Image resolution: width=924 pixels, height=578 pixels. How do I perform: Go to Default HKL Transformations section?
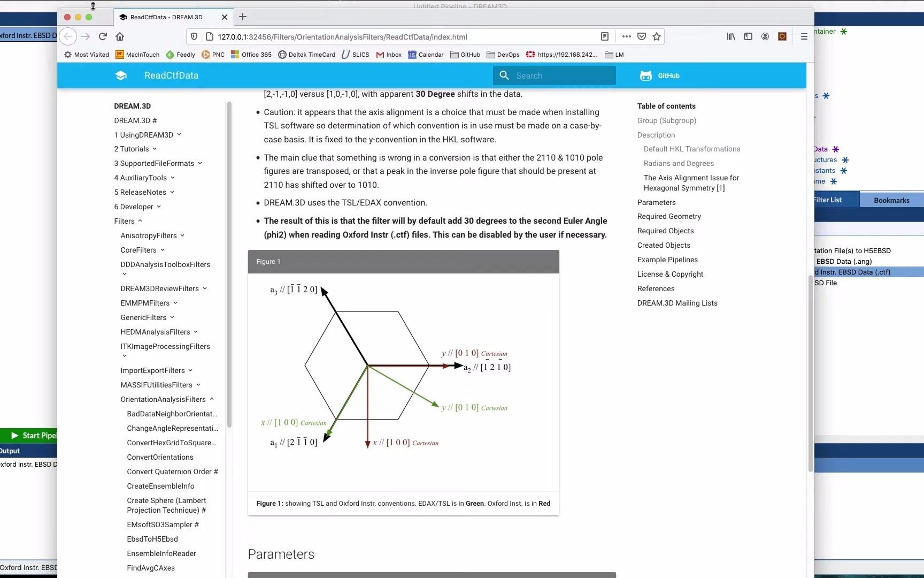[x=692, y=149]
